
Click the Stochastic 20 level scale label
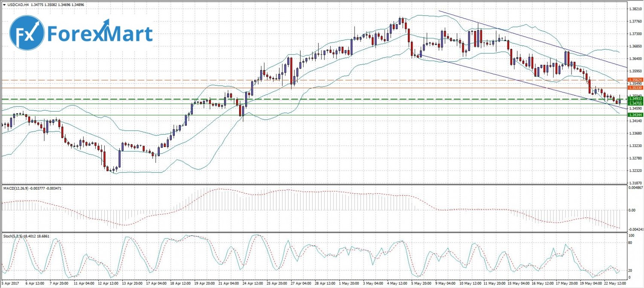click(x=630, y=270)
